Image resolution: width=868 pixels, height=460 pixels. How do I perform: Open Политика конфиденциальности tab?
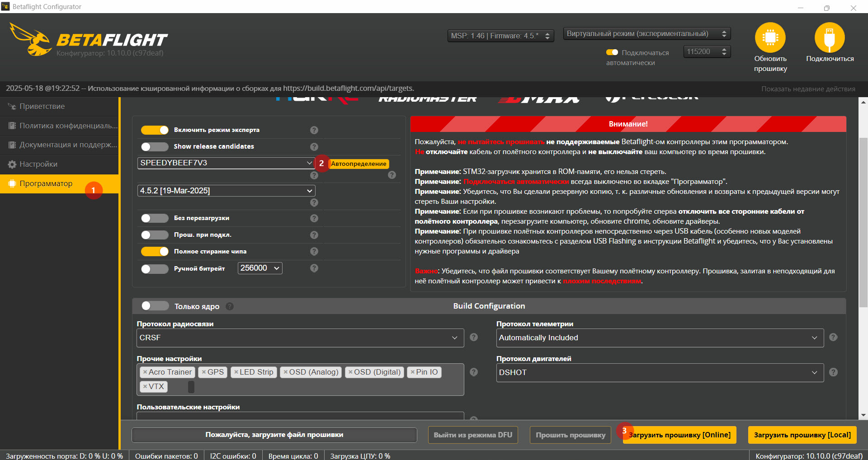pos(59,126)
